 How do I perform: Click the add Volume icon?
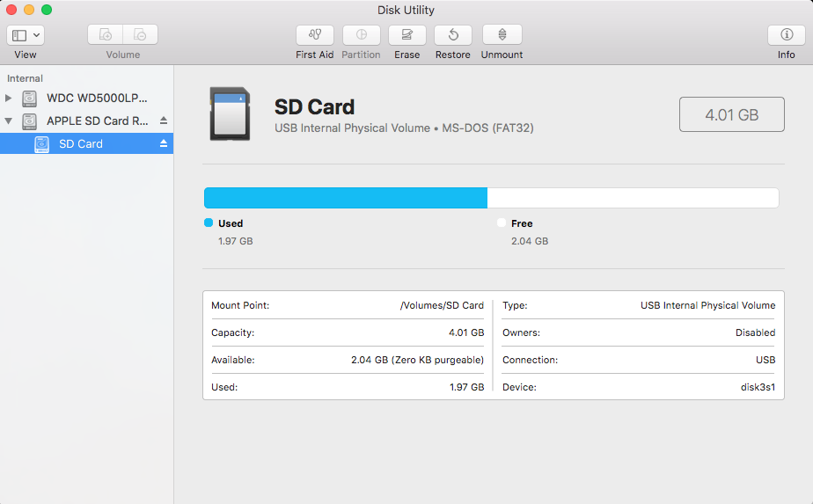tap(106, 35)
